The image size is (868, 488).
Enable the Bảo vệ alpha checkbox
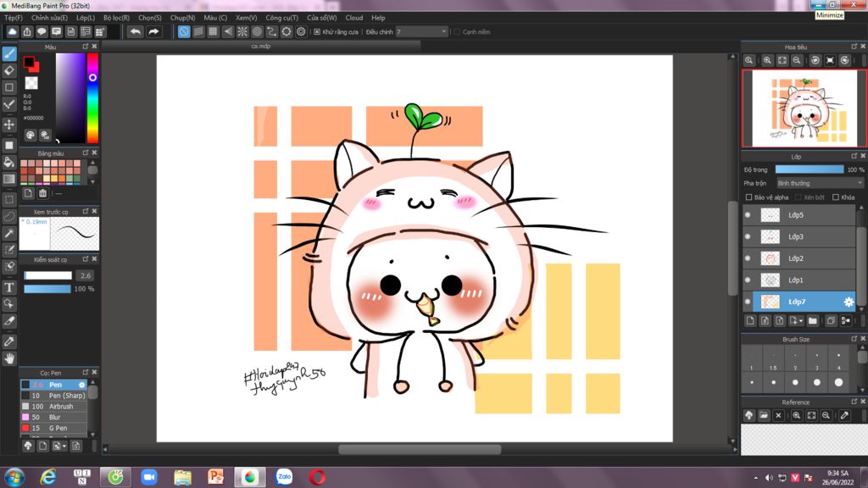point(749,197)
